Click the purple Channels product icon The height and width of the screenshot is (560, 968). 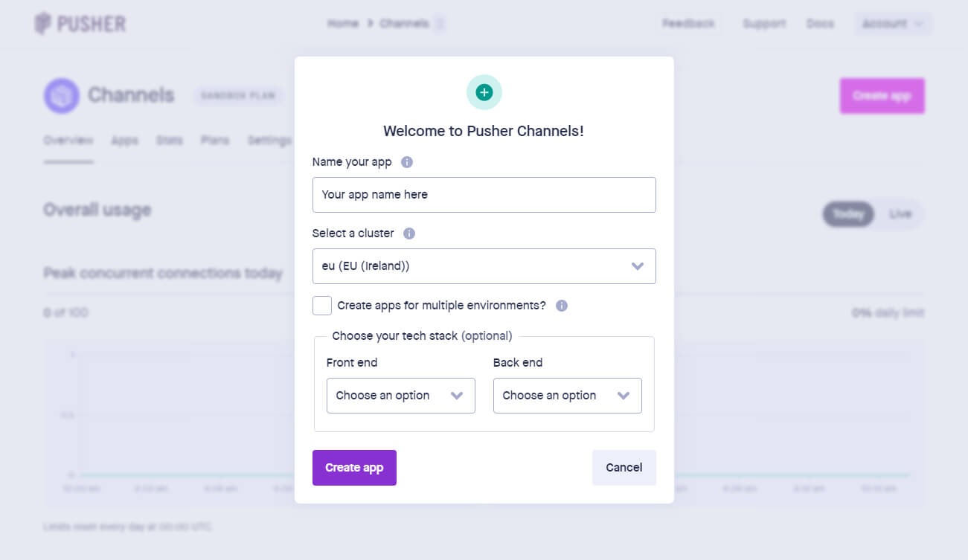click(x=61, y=95)
